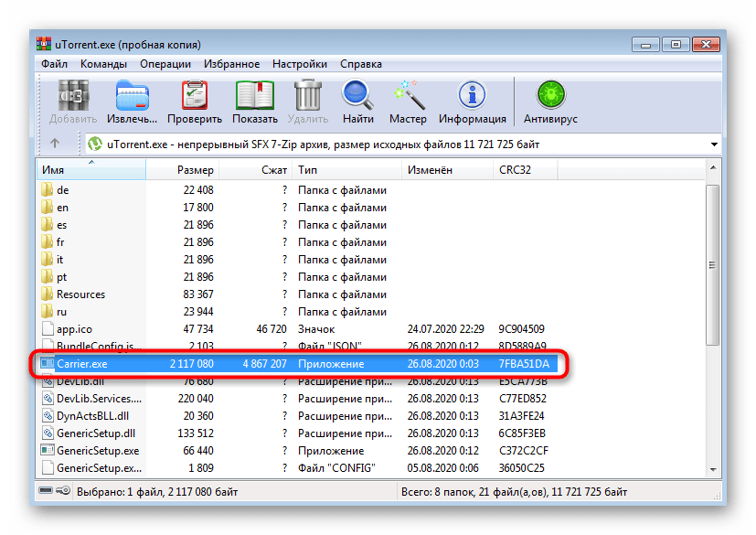Click the GenericSetup.exe application icon
This screenshot has height=535, width=756.
click(48, 450)
